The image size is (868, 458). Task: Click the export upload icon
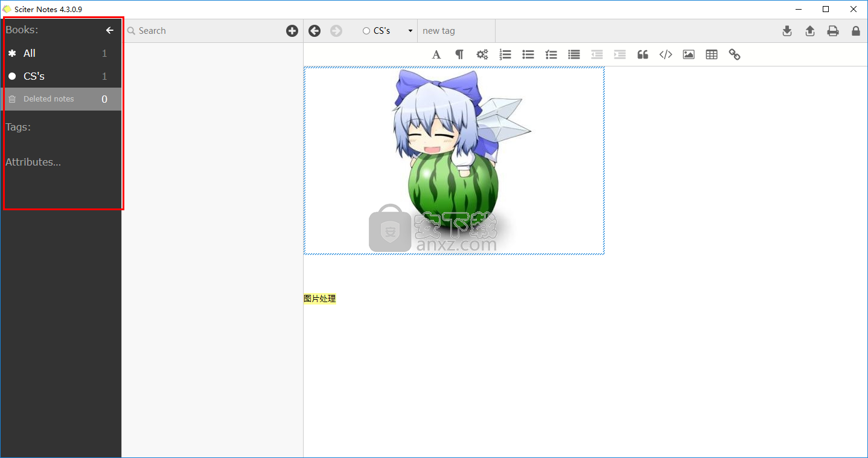[x=810, y=31]
